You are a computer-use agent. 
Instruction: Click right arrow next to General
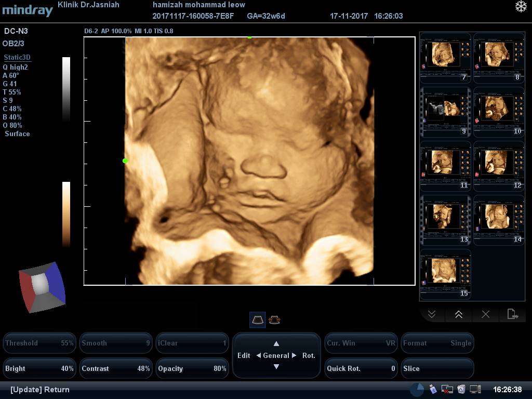[294, 356]
